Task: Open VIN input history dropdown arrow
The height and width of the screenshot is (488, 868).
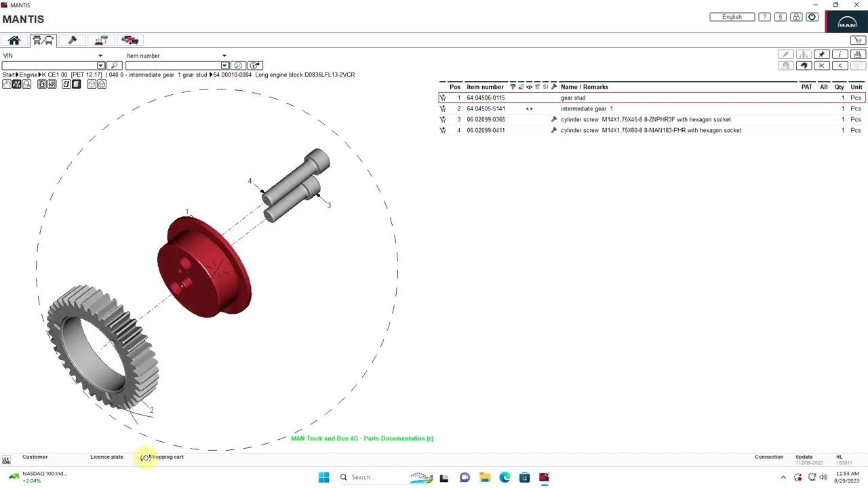Action: pyautogui.click(x=101, y=66)
